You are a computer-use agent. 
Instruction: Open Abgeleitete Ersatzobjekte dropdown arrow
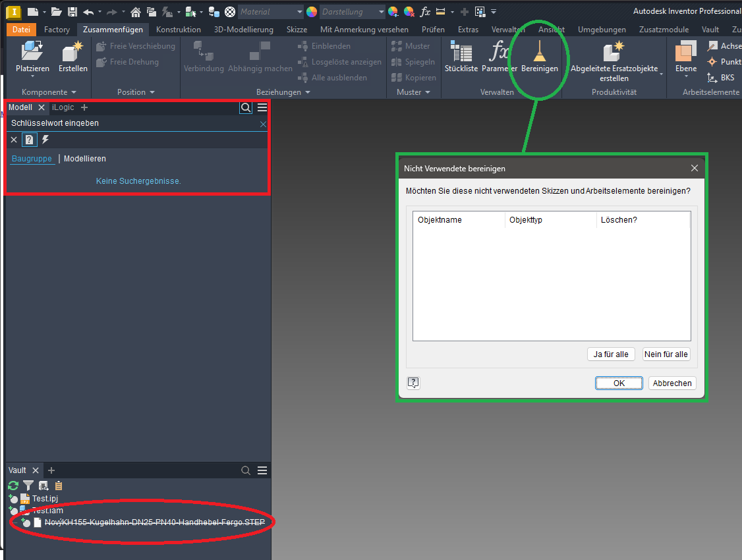[661, 74]
